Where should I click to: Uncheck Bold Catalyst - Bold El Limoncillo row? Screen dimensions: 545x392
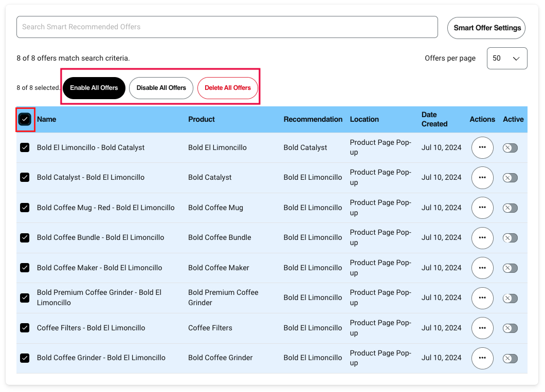coord(25,177)
